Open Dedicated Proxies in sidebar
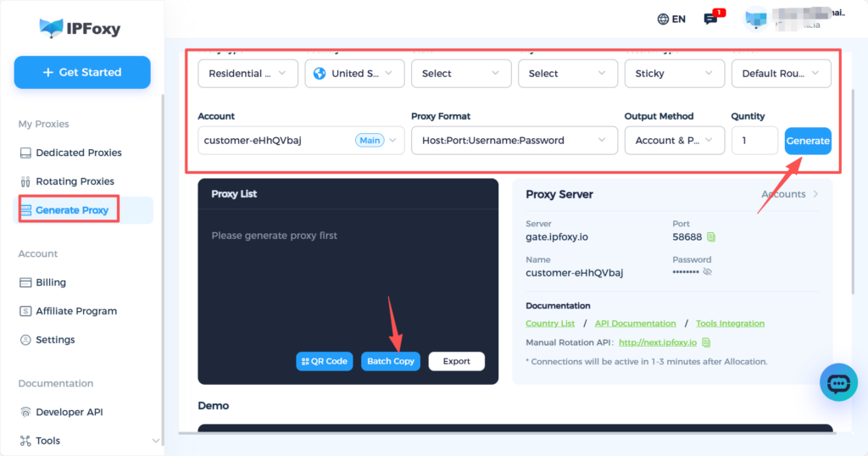The width and height of the screenshot is (868, 456). coord(78,153)
